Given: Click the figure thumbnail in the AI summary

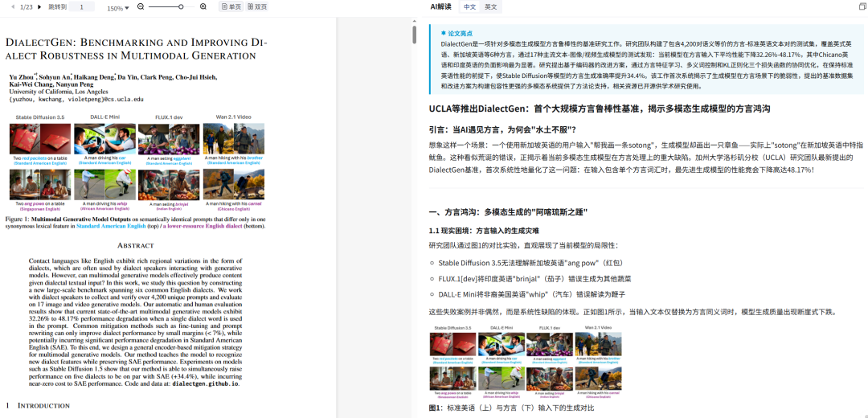Looking at the screenshot, I should pyautogui.click(x=526, y=362).
